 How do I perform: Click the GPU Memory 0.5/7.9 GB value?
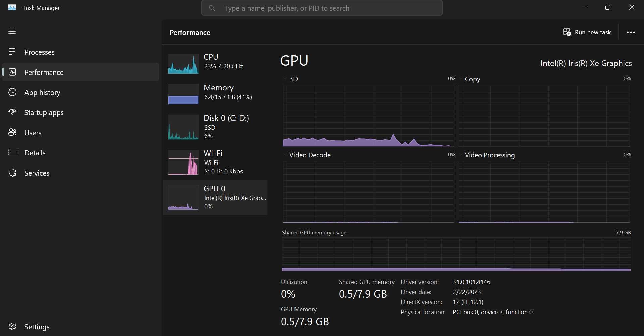pos(305,322)
